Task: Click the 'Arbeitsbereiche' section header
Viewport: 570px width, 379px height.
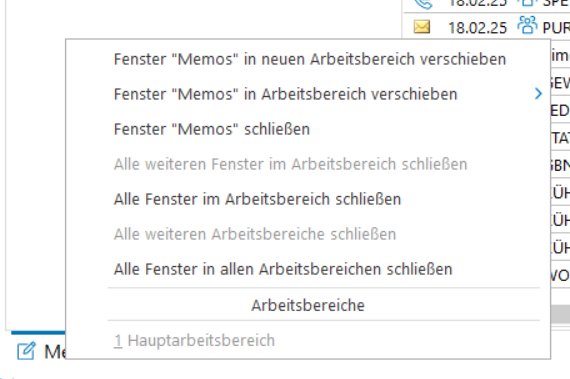Action: [308, 305]
